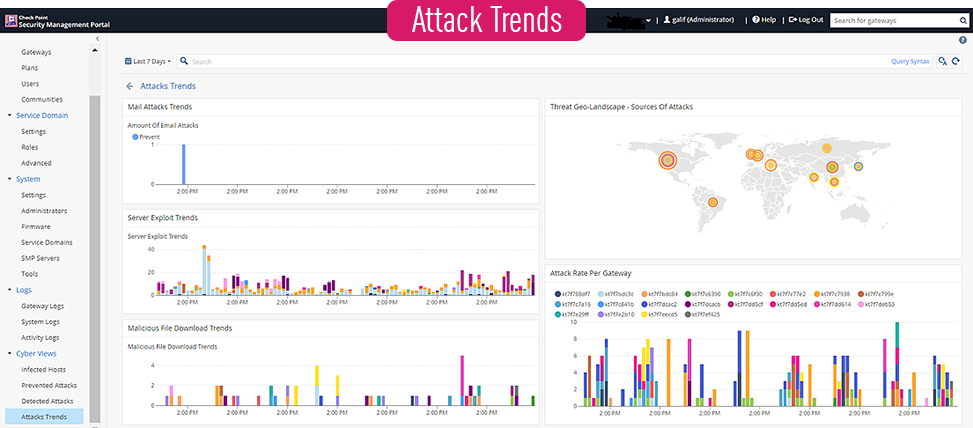
Task: Open Communities in the sidebar
Action: 42,99
